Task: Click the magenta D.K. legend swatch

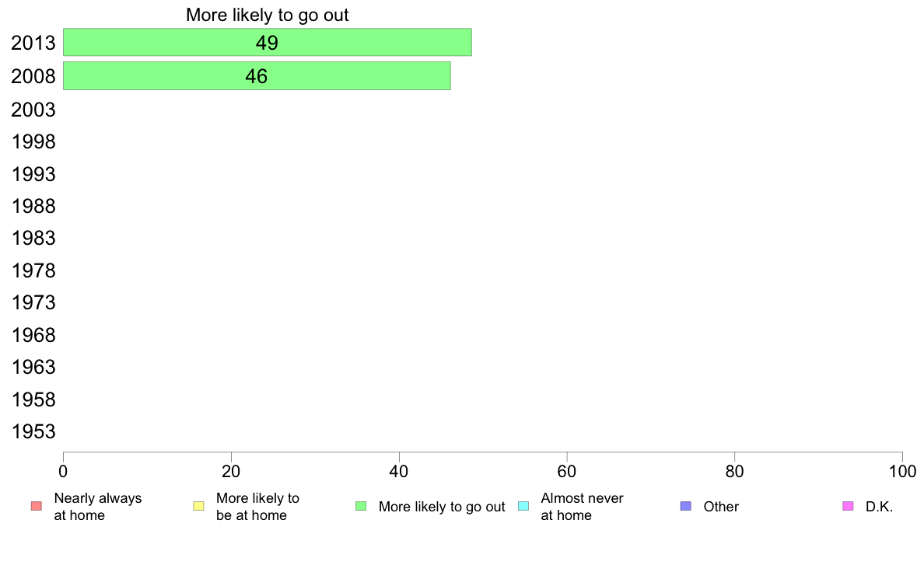Action: (848, 507)
